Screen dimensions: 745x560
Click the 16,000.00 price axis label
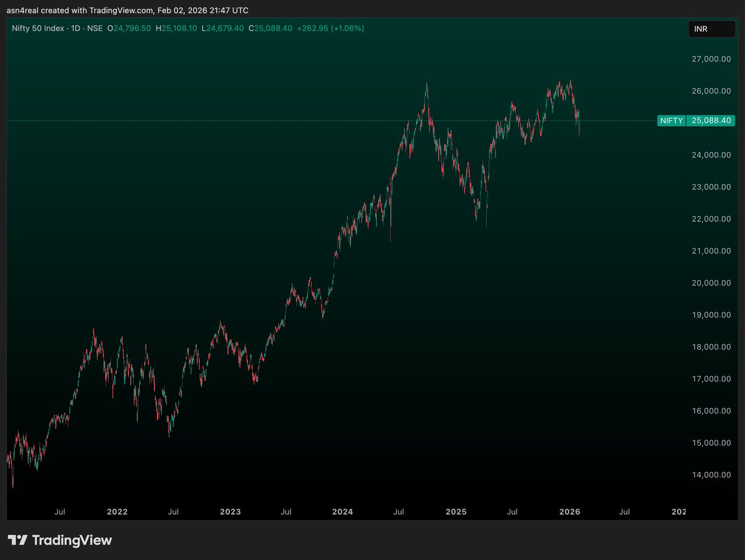(x=711, y=411)
